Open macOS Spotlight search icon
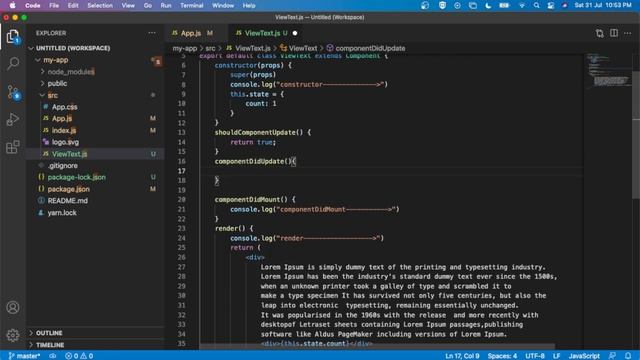The width and height of the screenshot is (640, 360). (536, 5)
